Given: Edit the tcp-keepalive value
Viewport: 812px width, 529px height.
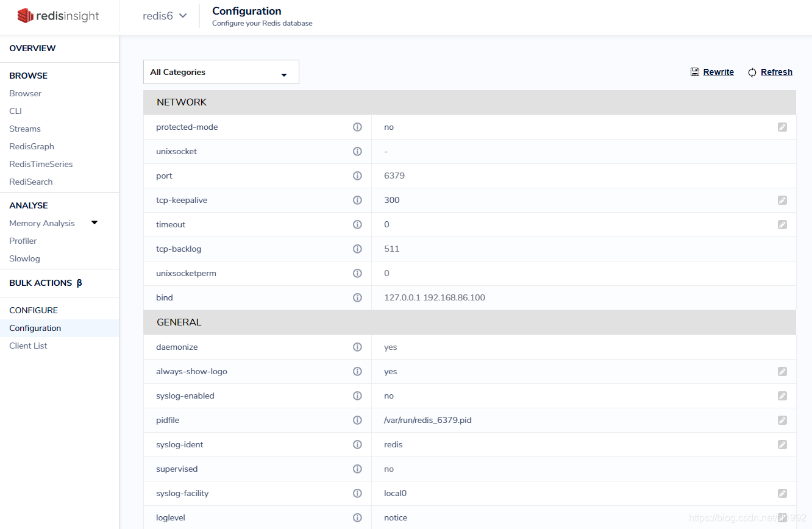Looking at the screenshot, I should click(x=782, y=200).
